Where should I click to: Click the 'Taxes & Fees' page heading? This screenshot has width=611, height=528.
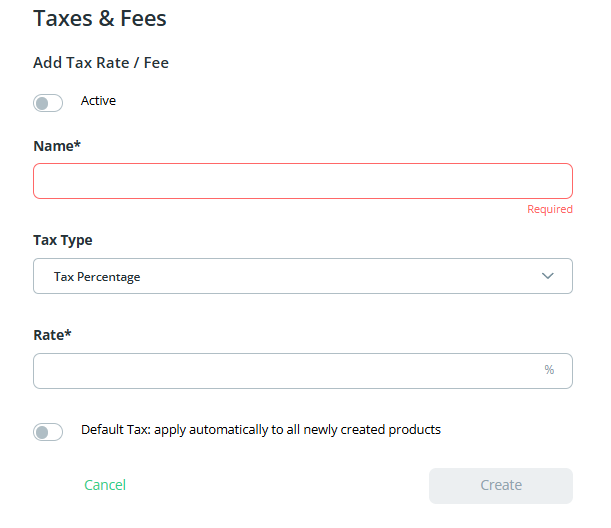[x=100, y=18]
